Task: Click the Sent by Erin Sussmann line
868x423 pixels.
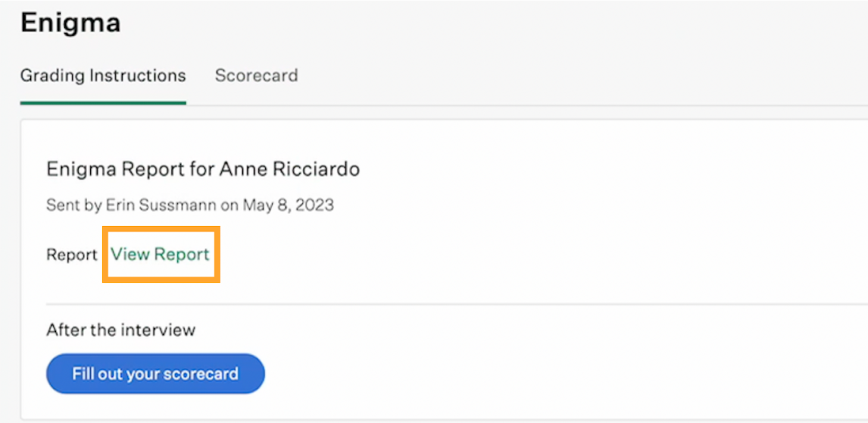Action: coord(190,205)
